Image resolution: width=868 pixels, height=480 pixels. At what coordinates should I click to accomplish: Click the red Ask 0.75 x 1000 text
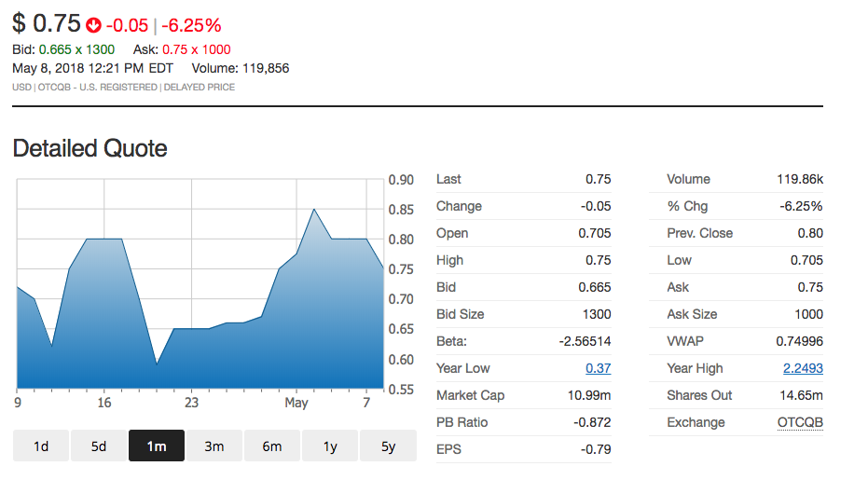pos(196,49)
